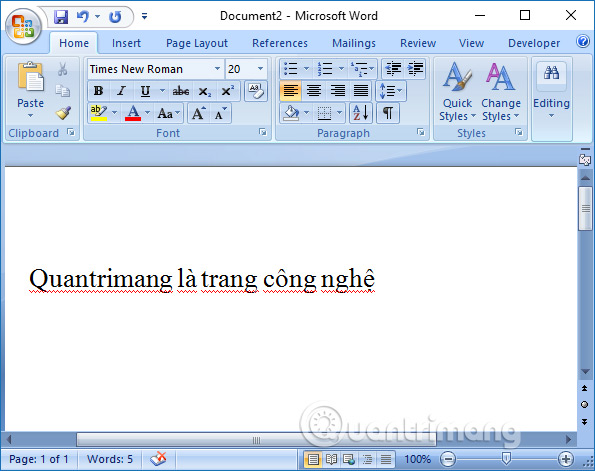Expand the underline style dropdown arrow
This screenshot has width=595, height=471.
(x=162, y=91)
